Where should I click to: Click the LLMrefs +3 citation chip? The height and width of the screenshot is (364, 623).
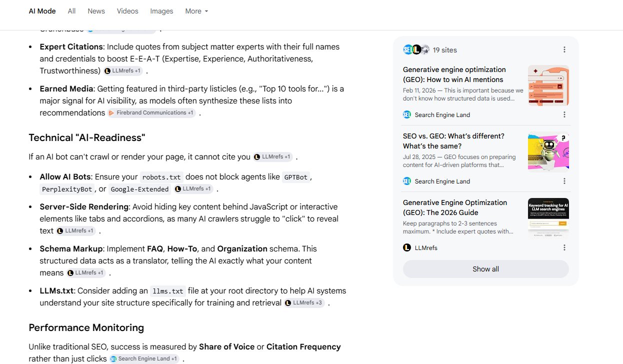point(304,303)
